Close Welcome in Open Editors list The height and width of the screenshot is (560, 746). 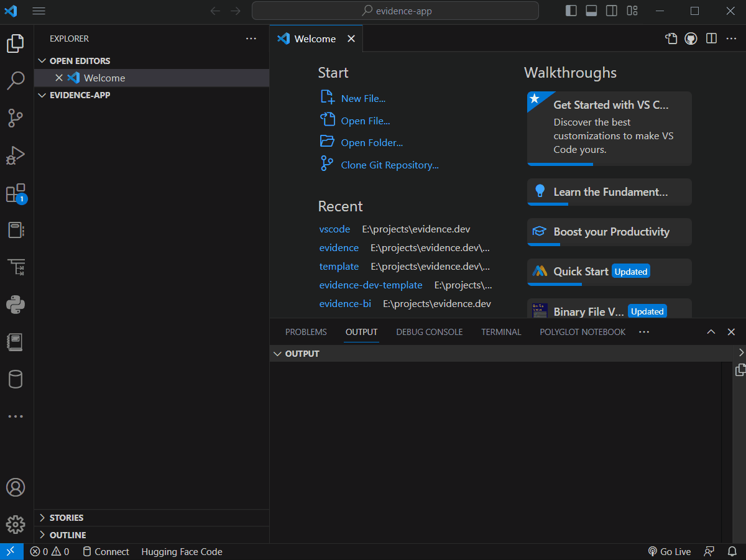(59, 78)
